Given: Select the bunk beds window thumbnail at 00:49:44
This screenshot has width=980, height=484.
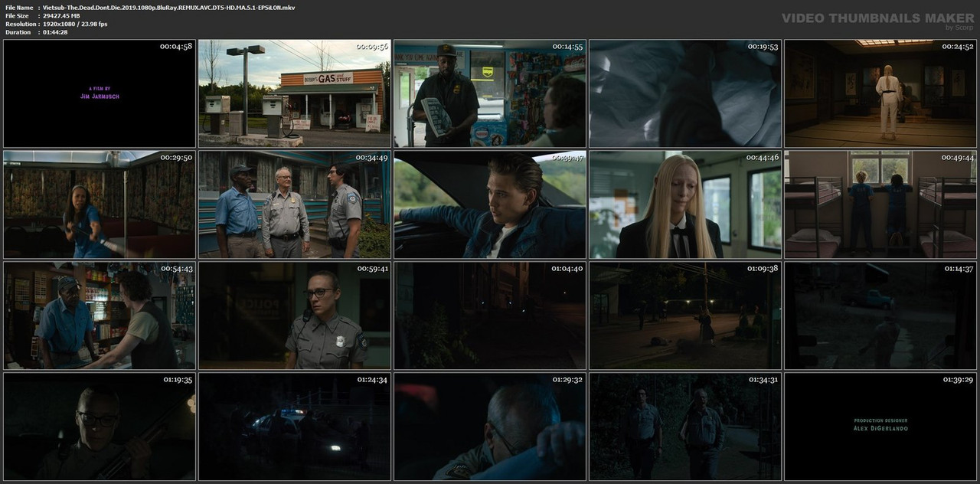Looking at the screenshot, I should click(880, 204).
